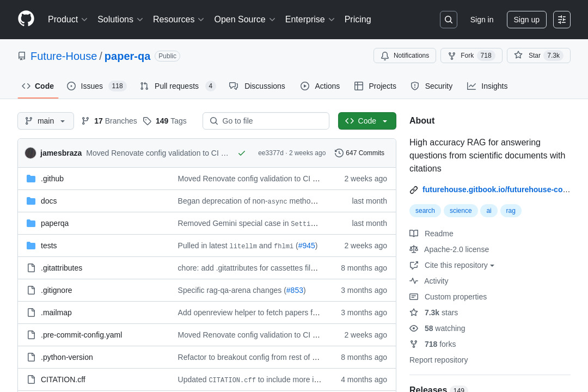Click Sign in
The width and height of the screenshot is (588, 392).
[482, 20]
